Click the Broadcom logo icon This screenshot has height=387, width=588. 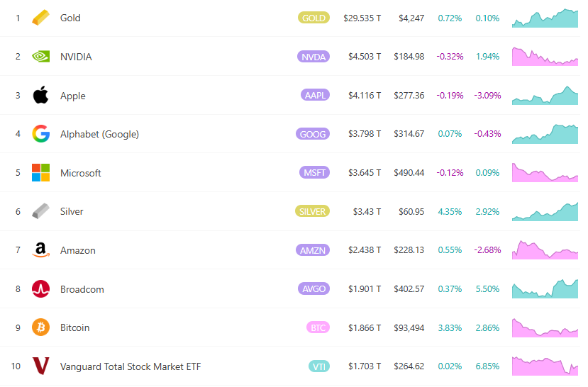tap(41, 289)
